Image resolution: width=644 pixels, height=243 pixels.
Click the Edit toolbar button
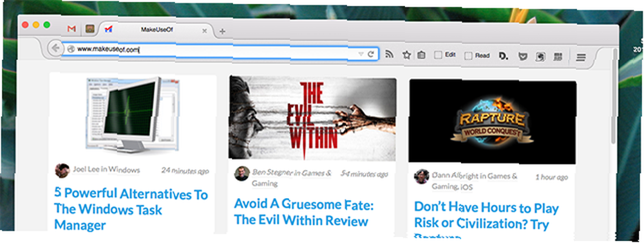445,55
